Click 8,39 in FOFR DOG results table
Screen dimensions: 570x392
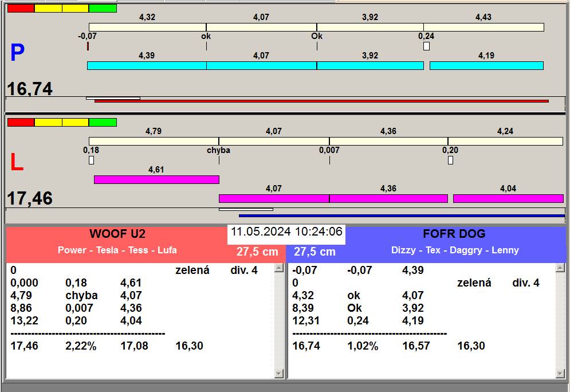pos(303,308)
